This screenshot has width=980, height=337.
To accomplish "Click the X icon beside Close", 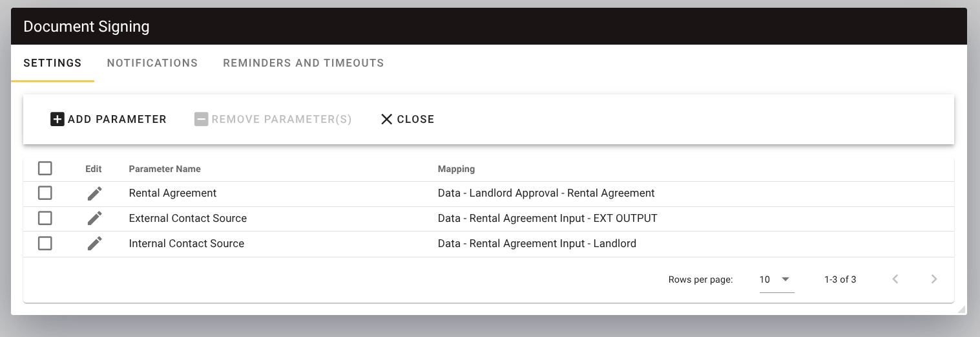I will click(387, 119).
